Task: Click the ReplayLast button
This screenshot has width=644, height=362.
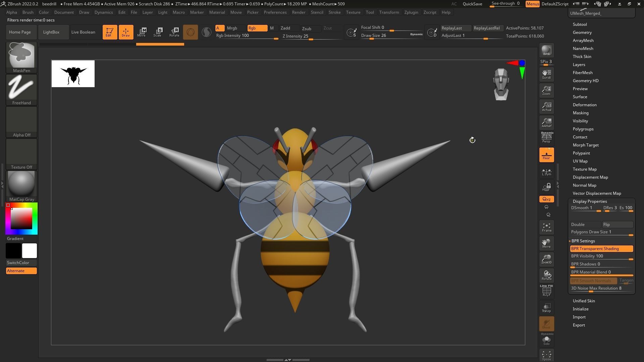Action: pos(455,28)
